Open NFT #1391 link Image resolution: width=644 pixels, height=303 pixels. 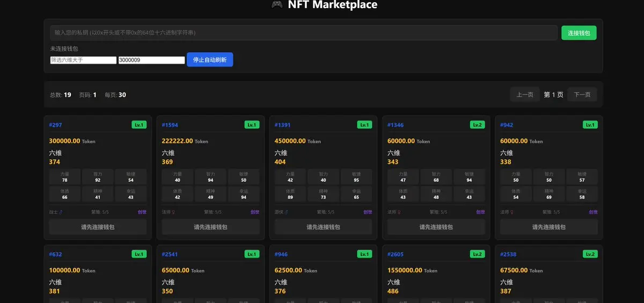282,125
